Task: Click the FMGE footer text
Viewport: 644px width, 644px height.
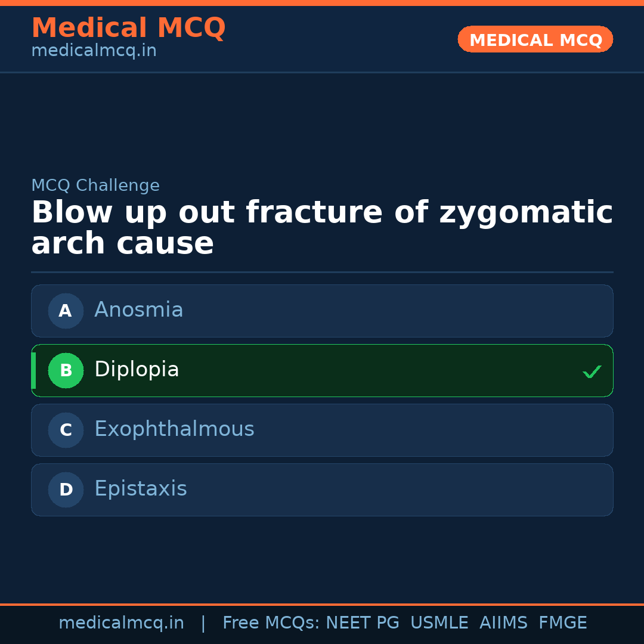Action: 562,623
